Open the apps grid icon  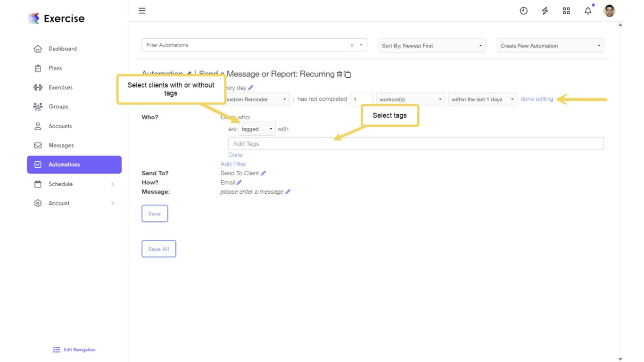click(x=566, y=11)
